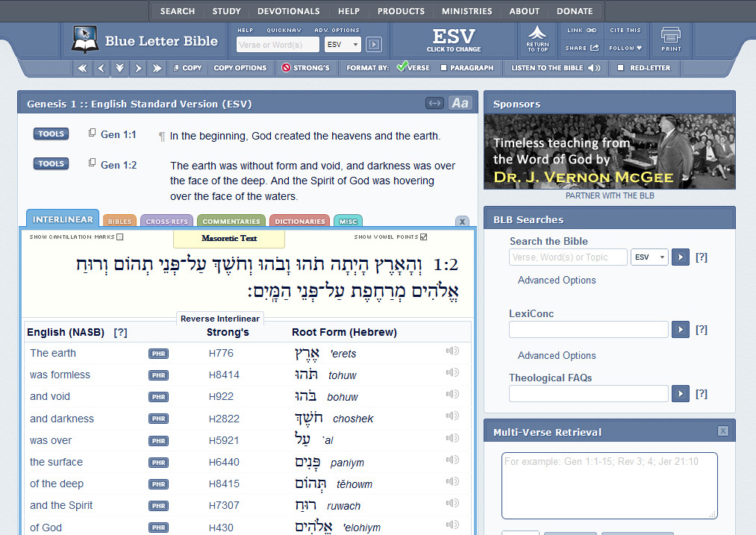Open the Devotionals menu

point(288,11)
